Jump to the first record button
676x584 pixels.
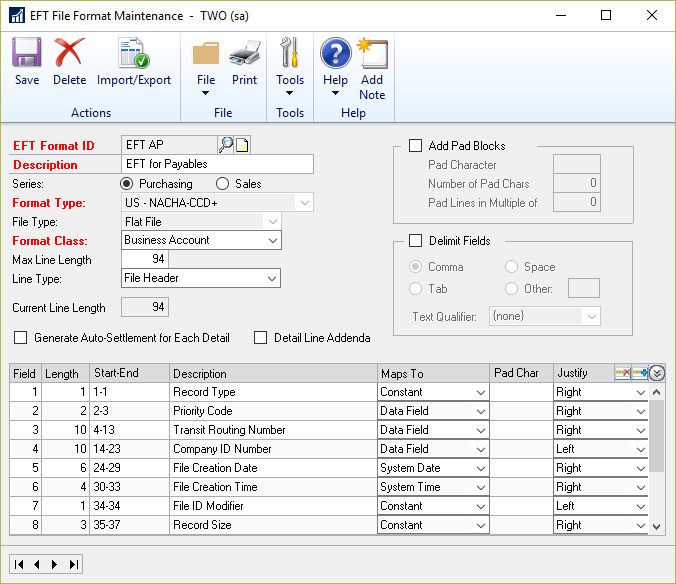click(x=20, y=564)
